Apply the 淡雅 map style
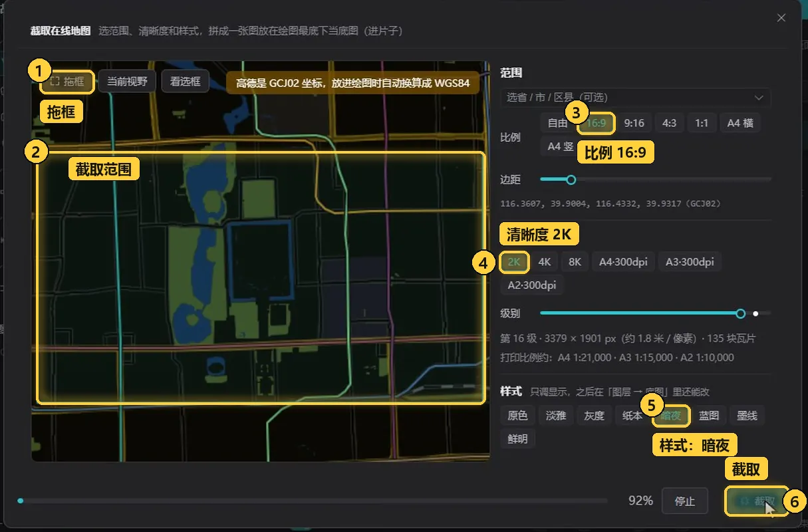The image size is (808, 532). [556, 416]
